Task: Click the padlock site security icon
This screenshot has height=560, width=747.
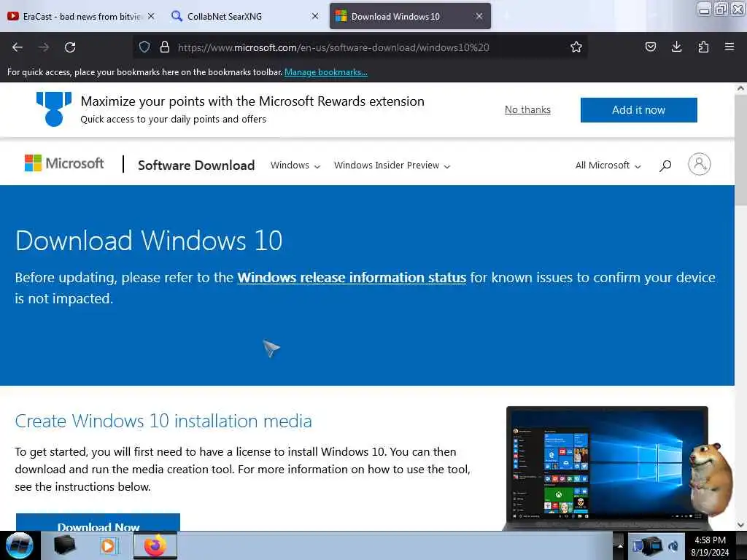Action: 165,47
